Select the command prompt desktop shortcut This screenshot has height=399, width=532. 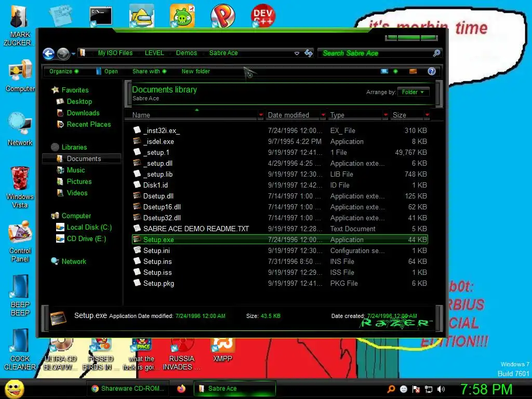click(x=100, y=16)
